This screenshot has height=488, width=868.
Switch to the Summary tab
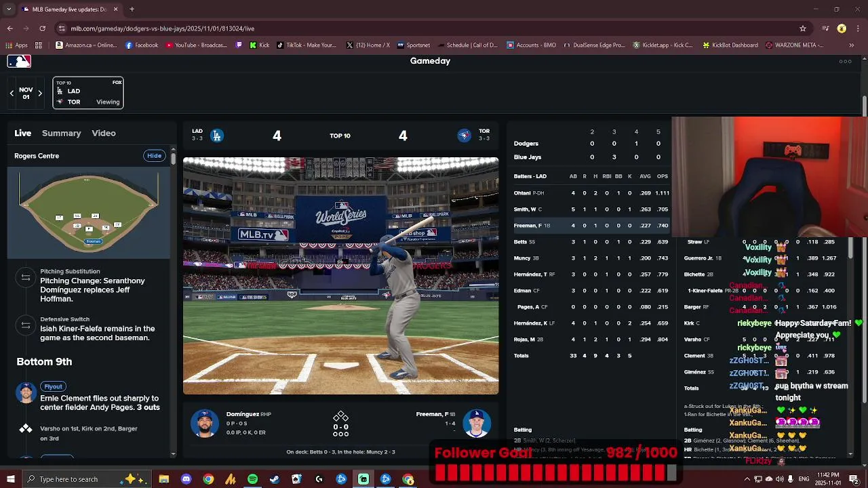62,134
